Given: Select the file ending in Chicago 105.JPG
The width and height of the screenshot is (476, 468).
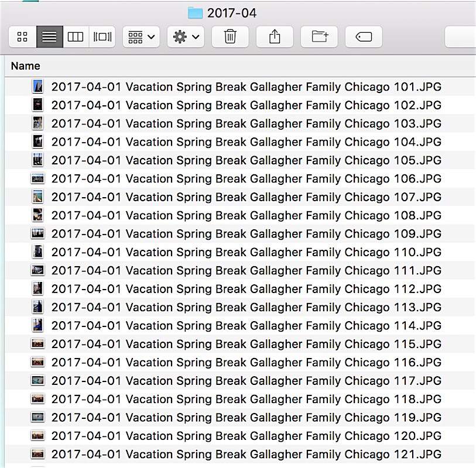Looking at the screenshot, I should pyautogui.click(x=240, y=160).
